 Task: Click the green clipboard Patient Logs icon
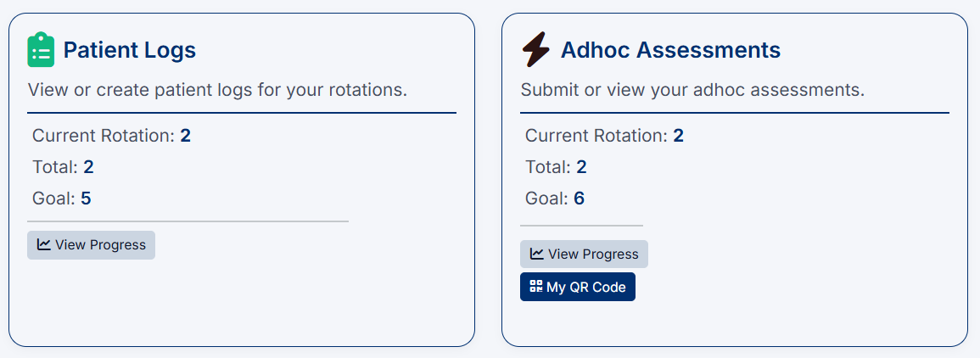(x=41, y=50)
